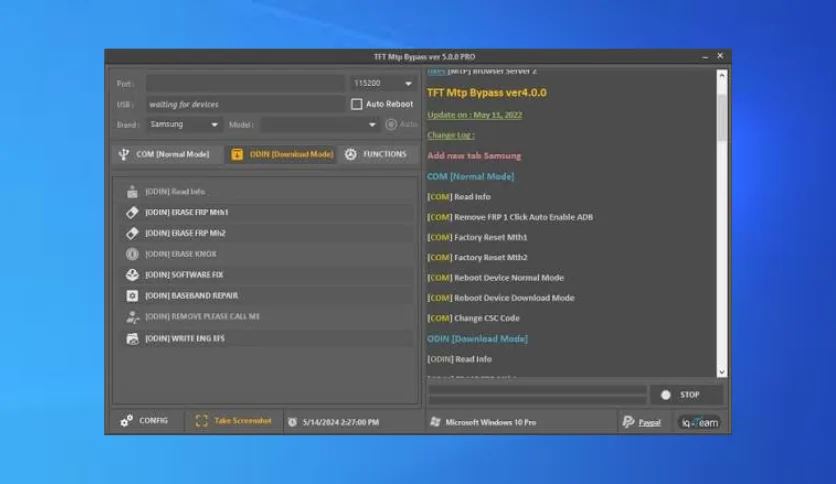Switch to ODIN [Download Mode] tab
The image size is (836, 484).
point(282,155)
